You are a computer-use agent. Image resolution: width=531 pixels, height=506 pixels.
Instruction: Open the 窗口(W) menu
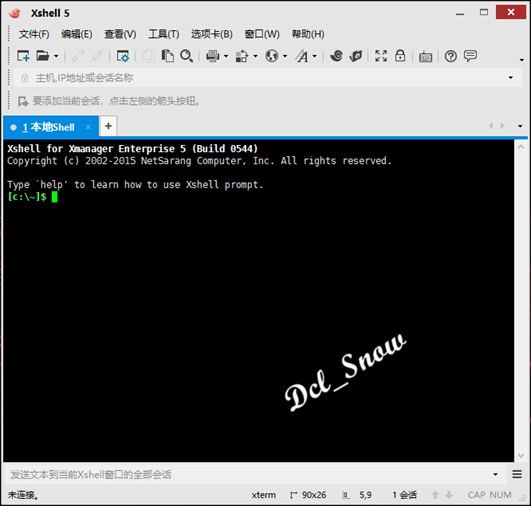[x=262, y=34]
